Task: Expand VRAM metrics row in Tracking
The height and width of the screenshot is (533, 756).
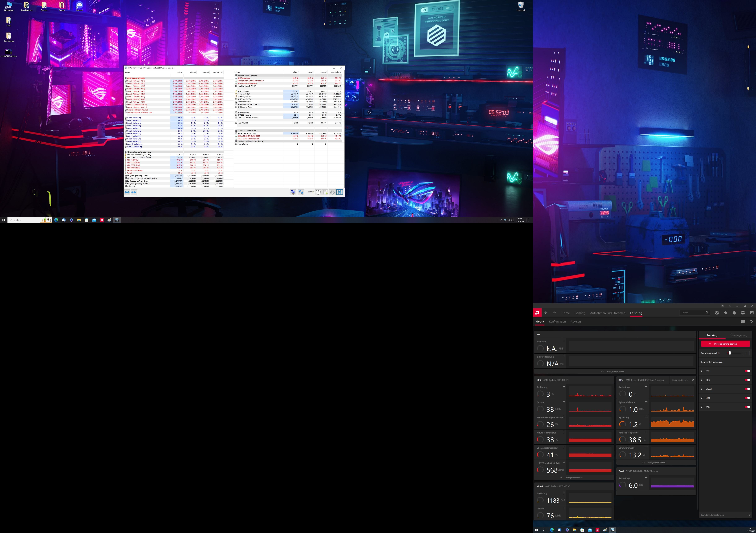Action: point(702,389)
